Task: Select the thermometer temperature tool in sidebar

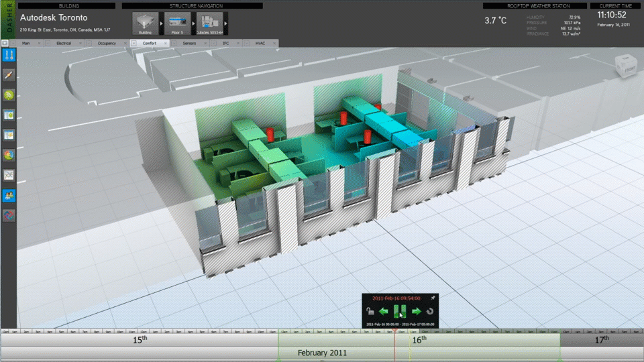Action: (x=9, y=55)
